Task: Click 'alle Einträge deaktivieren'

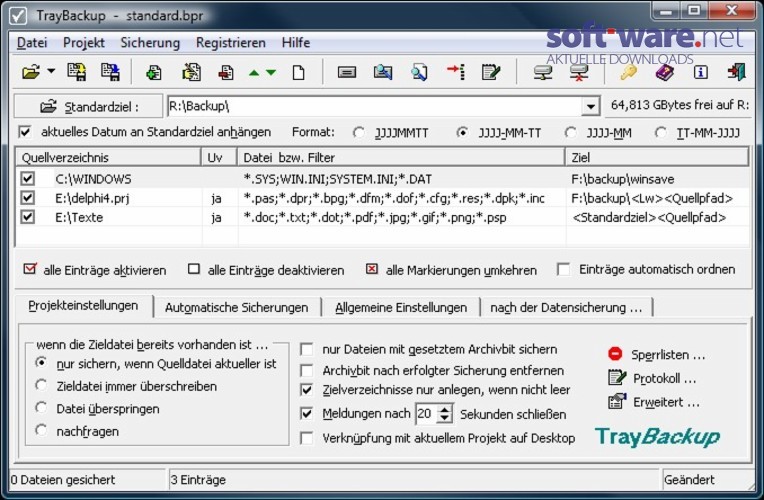Action: coord(266,269)
